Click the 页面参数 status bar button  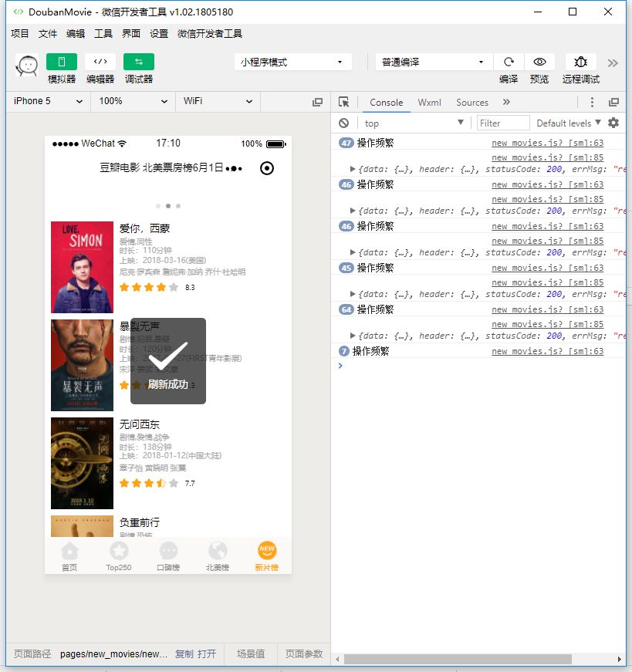(304, 654)
